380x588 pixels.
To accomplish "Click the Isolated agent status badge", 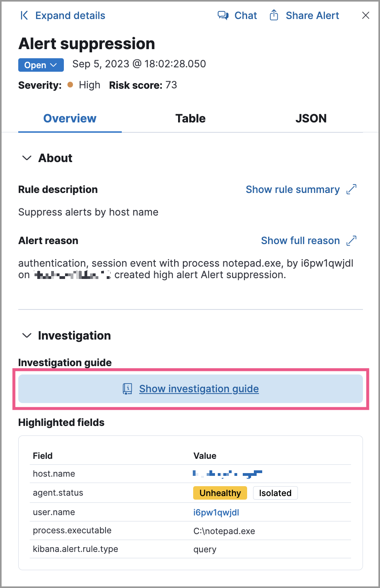I will click(x=275, y=493).
